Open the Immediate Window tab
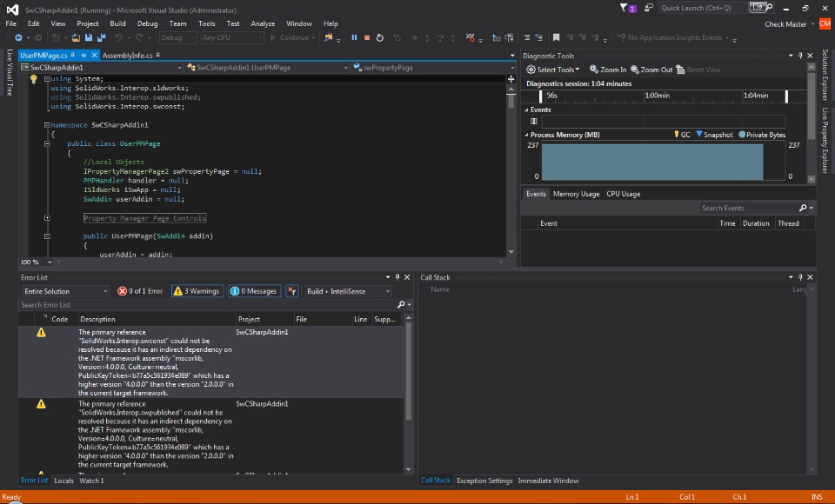This screenshot has height=504, width=835. pyautogui.click(x=548, y=481)
